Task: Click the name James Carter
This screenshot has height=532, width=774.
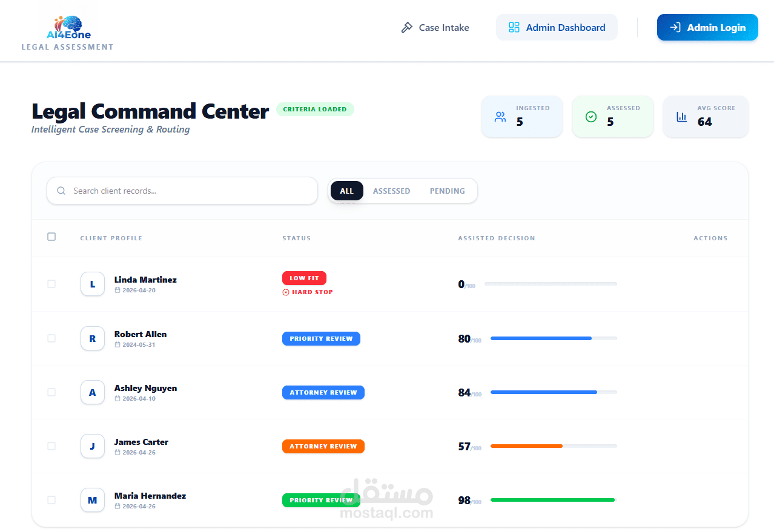Action: click(x=141, y=442)
